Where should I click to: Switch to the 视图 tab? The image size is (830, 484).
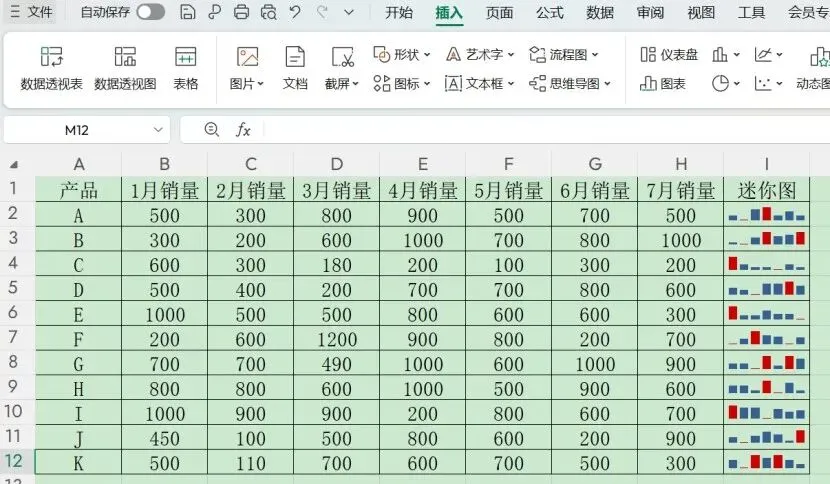click(701, 12)
